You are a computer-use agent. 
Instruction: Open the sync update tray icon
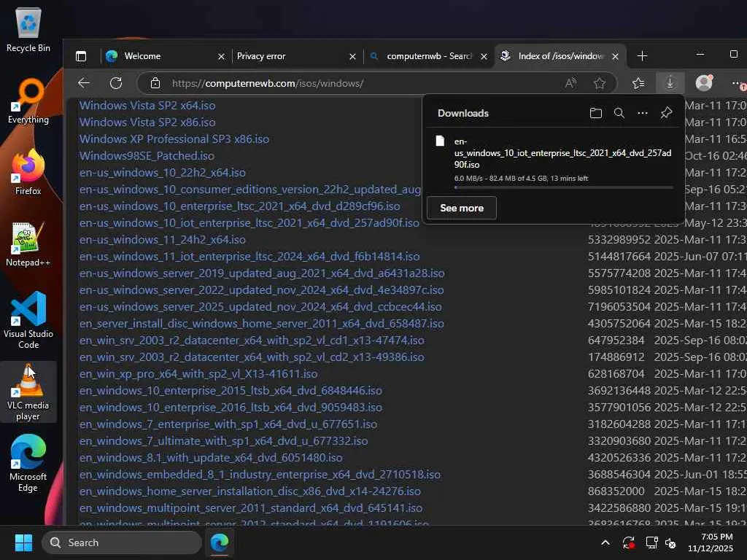tap(628, 542)
